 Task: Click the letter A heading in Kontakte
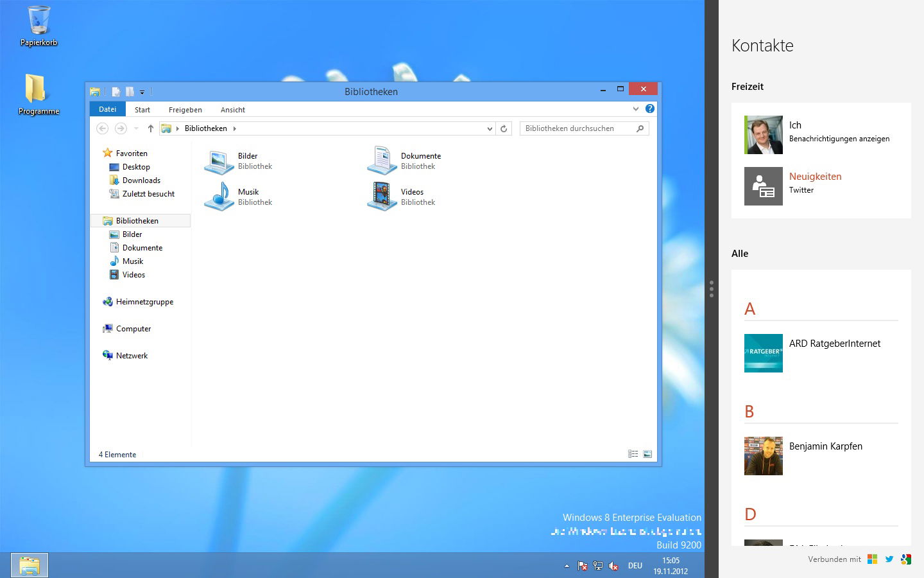coord(749,309)
